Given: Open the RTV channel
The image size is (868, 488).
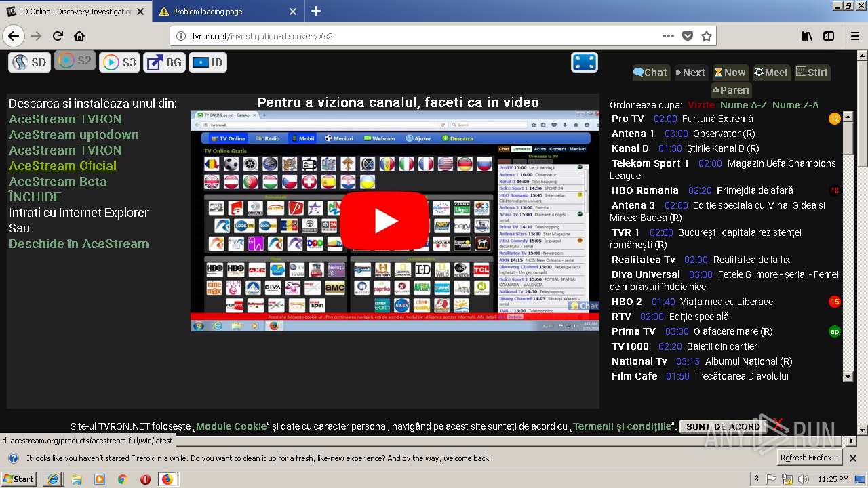Looking at the screenshot, I should [x=621, y=317].
